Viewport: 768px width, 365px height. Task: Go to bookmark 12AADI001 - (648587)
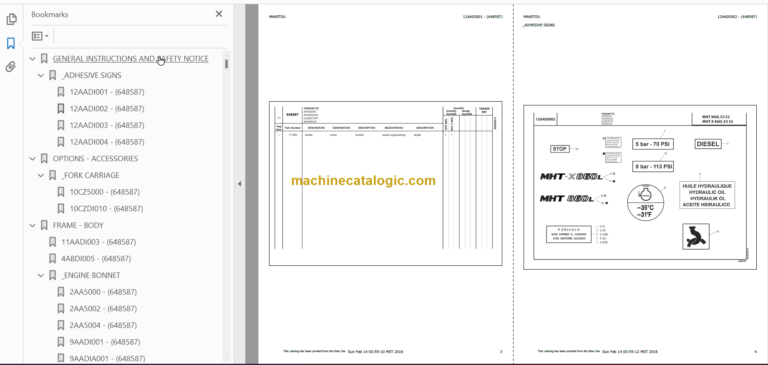click(x=107, y=92)
